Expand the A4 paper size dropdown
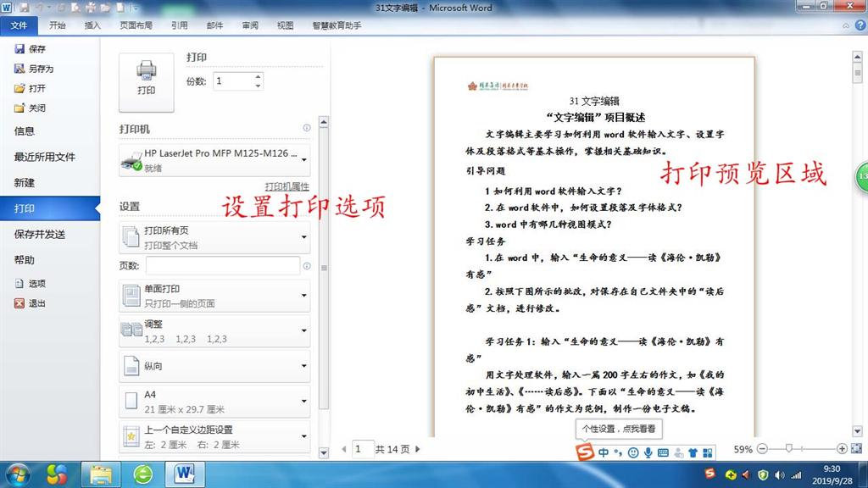The width and height of the screenshot is (868, 488). [x=304, y=401]
